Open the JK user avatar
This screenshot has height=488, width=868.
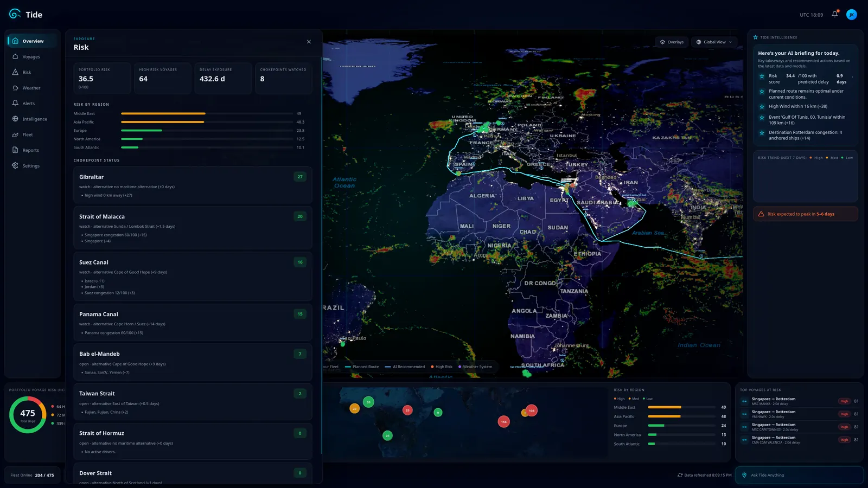852,15
